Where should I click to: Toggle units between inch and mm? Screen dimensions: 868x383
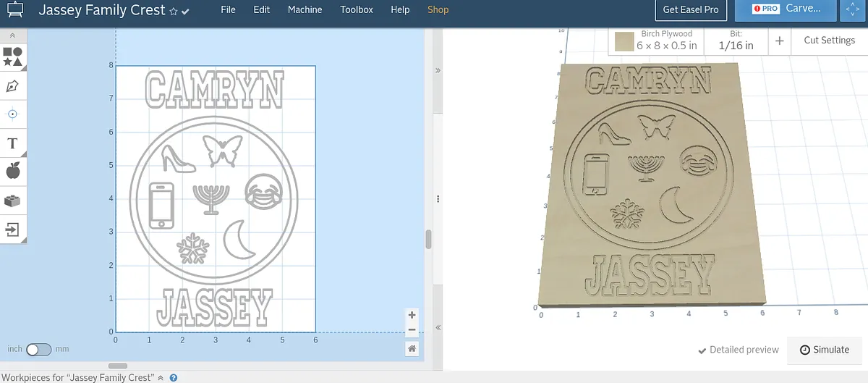pos(38,350)
